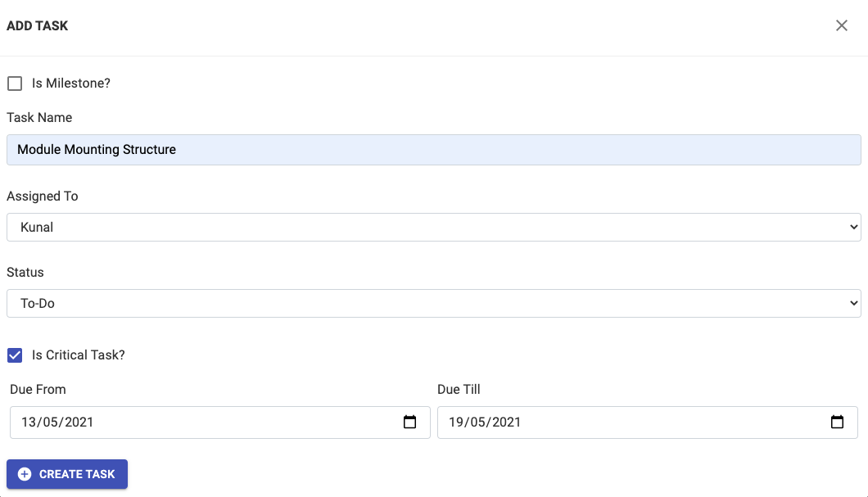Viewport: 868px width, 497px height.
Task: Open the Assigned To dropdown showing Kunal
Action: coord(409,228)
